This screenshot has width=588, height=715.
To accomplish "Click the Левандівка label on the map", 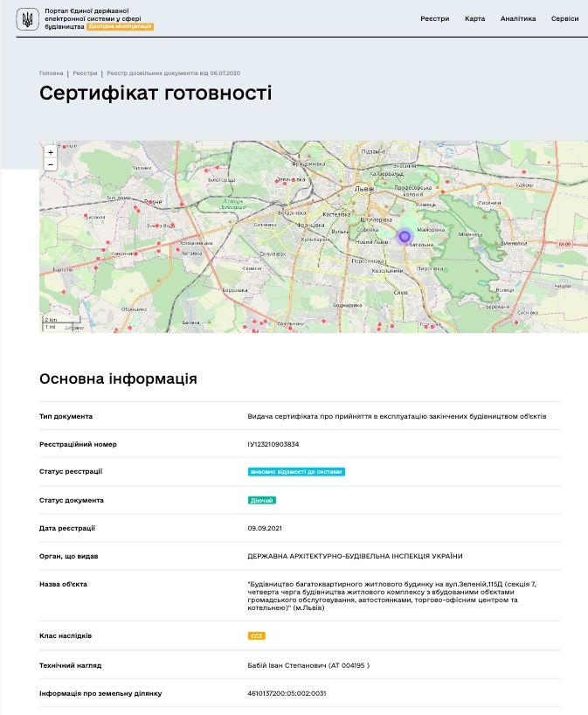I will tap(291, 180).
